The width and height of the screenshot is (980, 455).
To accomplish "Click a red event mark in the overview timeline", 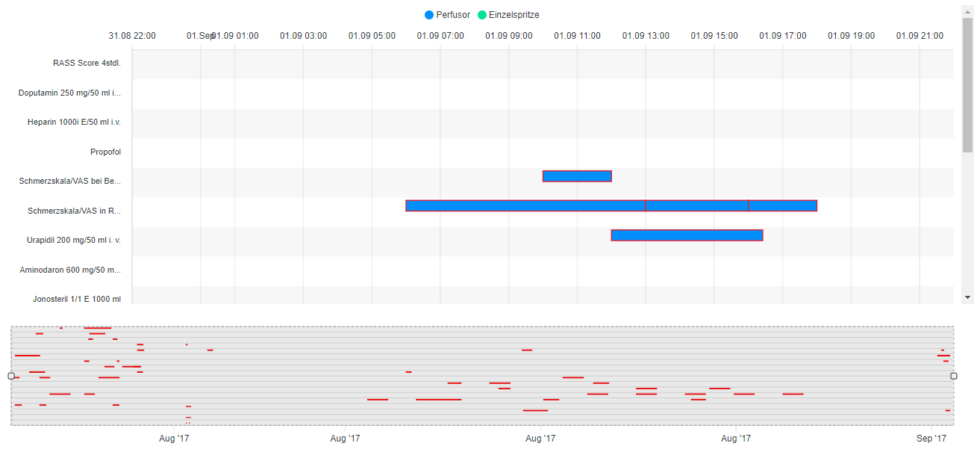I will (528, 349).
